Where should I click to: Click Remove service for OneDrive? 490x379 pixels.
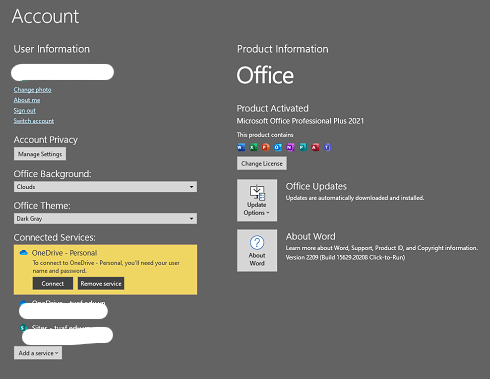click(101, 283)
